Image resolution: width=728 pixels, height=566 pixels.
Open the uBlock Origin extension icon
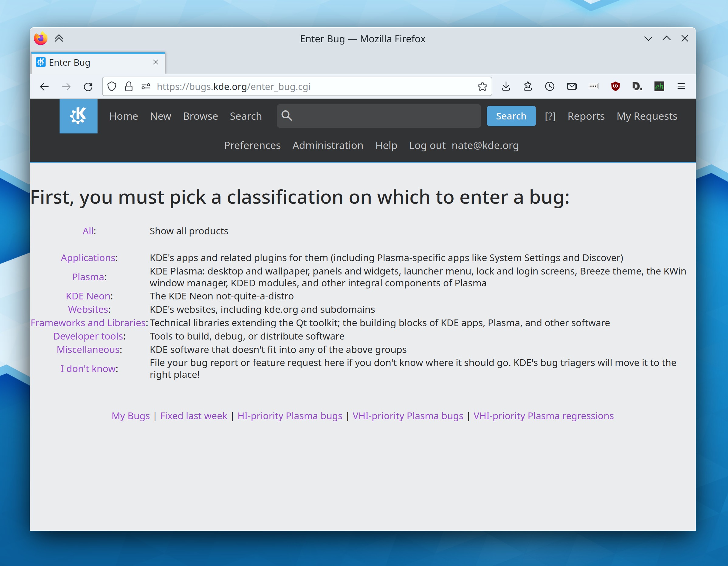[x=615, y=87]
